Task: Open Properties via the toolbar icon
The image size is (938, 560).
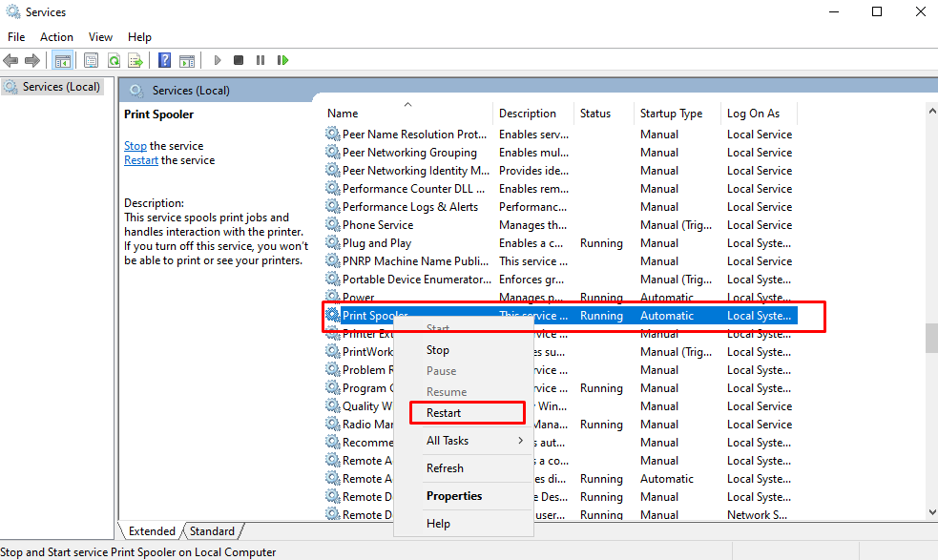Action: [x=92, y=60]
